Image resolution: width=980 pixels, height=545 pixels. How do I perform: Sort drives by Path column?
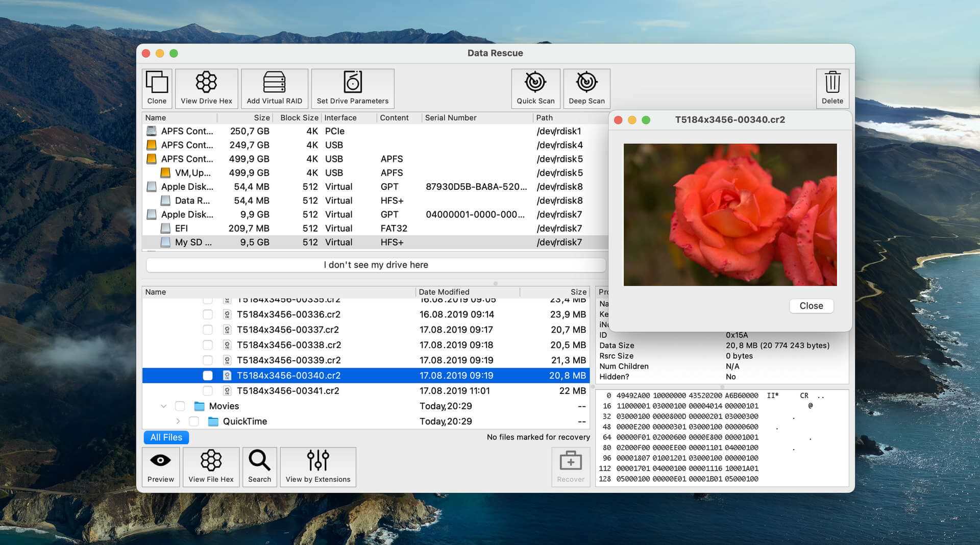tap(570, 118)
